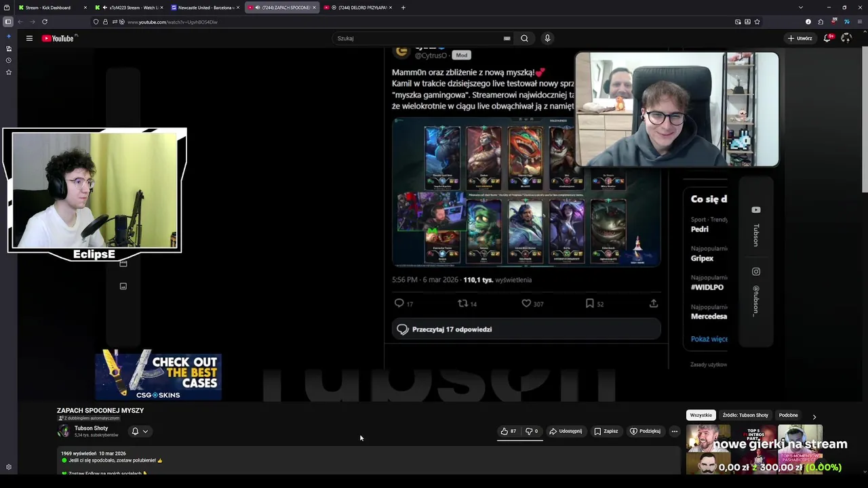This screenshot has width=868, height=488.
Task: Click the CSGO Skins check out cases banner
Action: (158, 375)
